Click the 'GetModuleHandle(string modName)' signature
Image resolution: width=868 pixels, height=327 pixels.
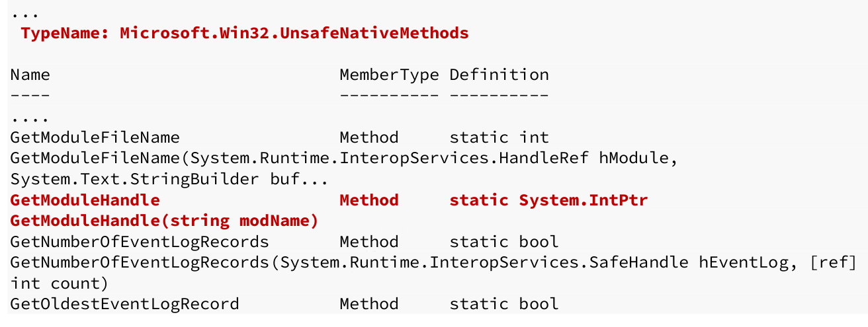[164, 221]
